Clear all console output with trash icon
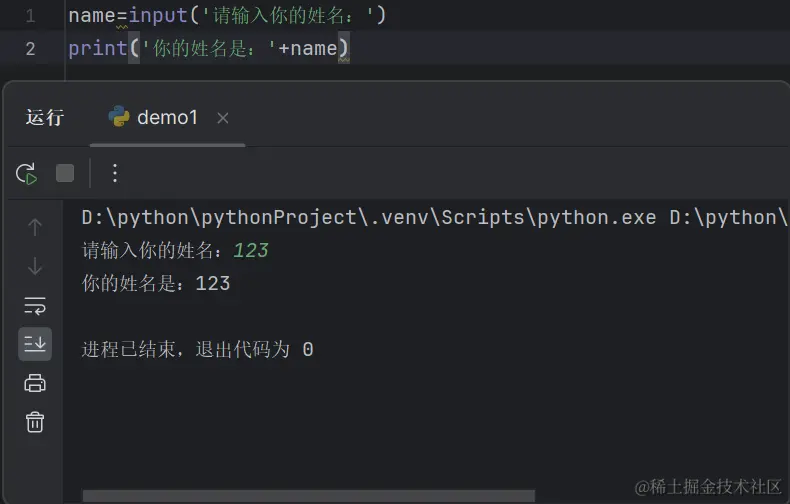This screenshot has height=504, width=790. (x=35, y=422)
